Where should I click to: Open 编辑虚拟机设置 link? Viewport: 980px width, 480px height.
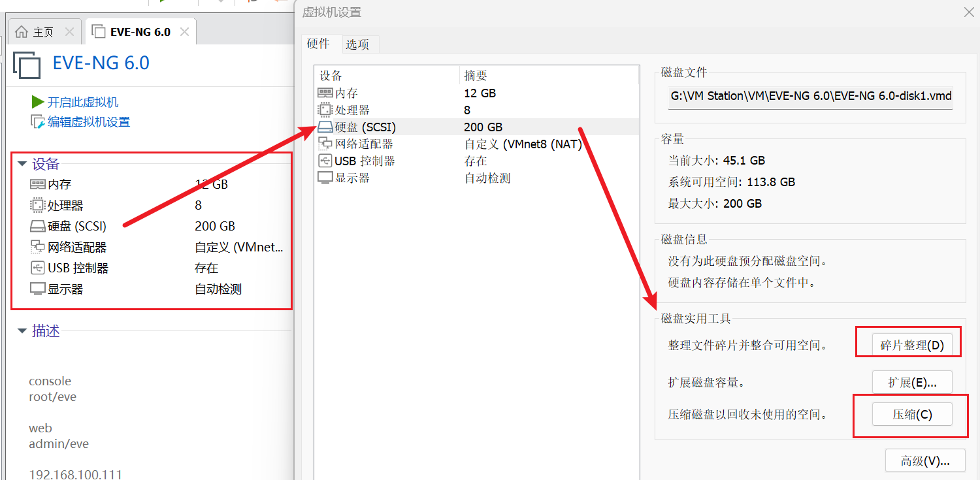pos(89,122)
